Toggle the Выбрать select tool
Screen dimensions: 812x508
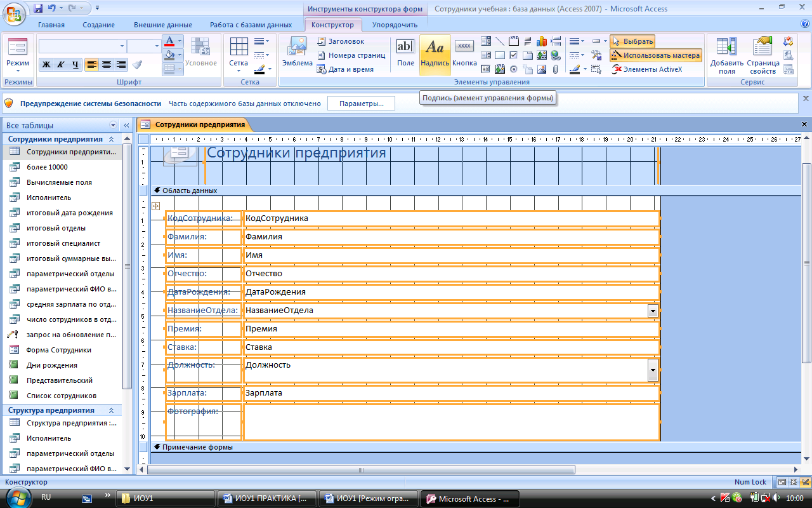632,41
